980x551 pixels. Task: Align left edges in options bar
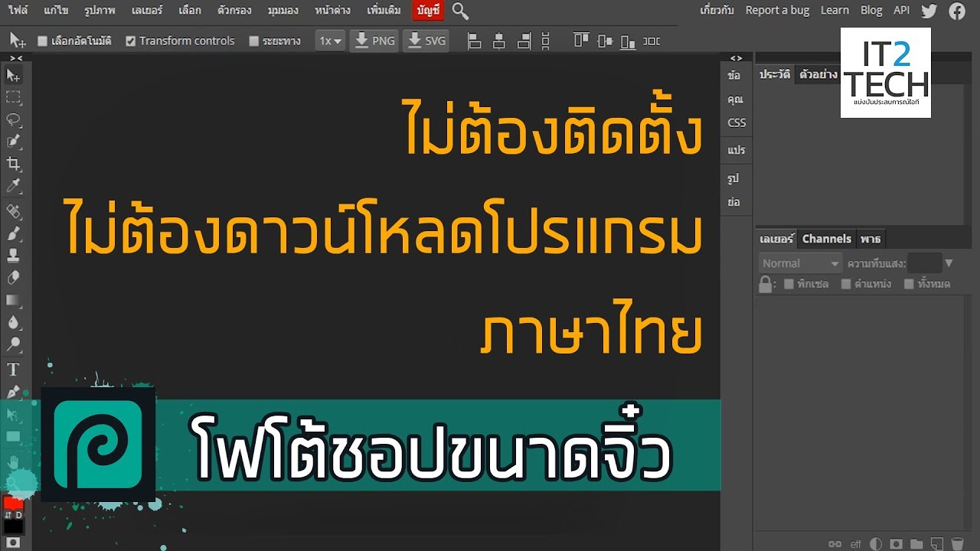[475, 41]
